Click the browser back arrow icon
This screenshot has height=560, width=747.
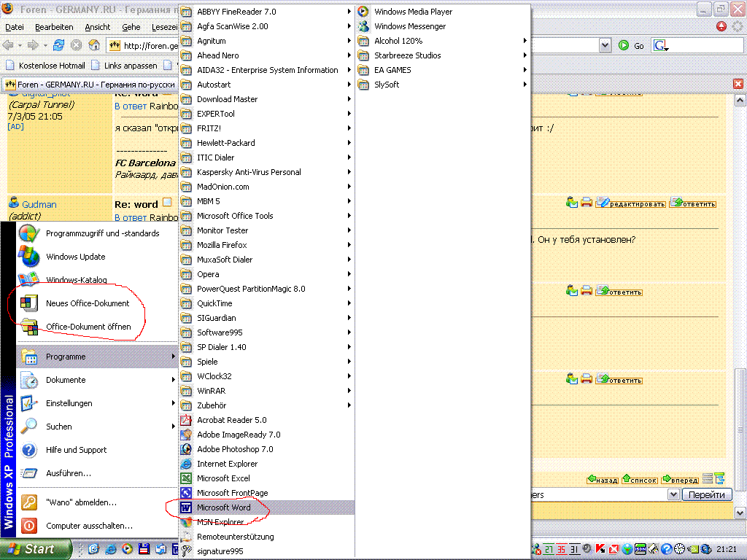(x=8, y=45)
